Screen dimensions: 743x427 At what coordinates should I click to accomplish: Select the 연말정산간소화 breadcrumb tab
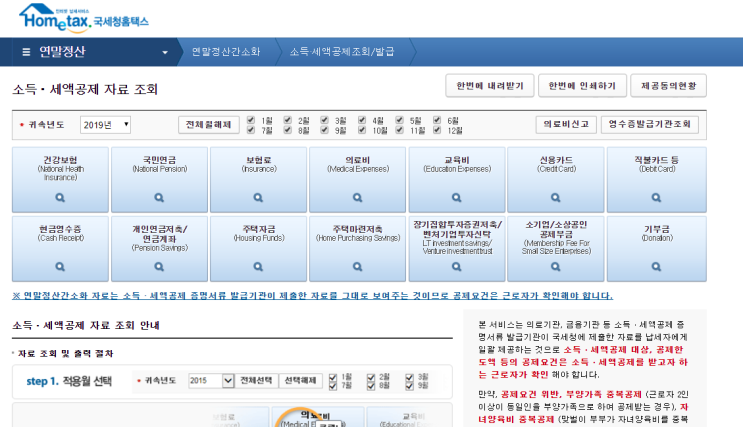click(x=226, y=52)
